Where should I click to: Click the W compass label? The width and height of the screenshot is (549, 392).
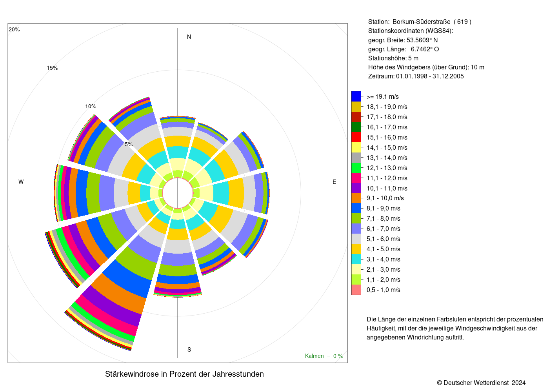click(21, 182)
